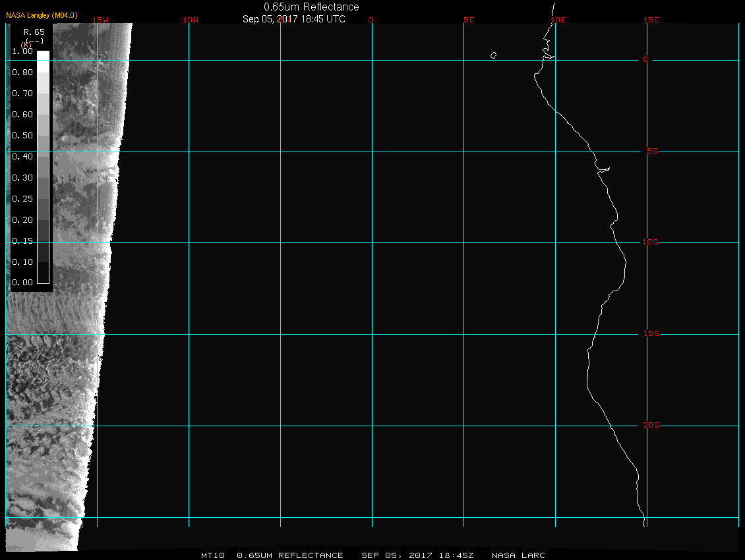Viewport: 745px width, 560px height.
Task: Click the 0.70 colorbar value
Action: (22, 93)
